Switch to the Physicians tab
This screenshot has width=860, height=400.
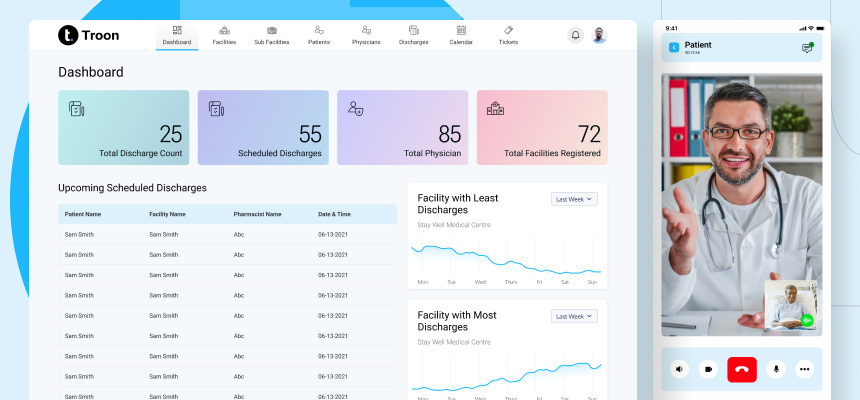366,35
